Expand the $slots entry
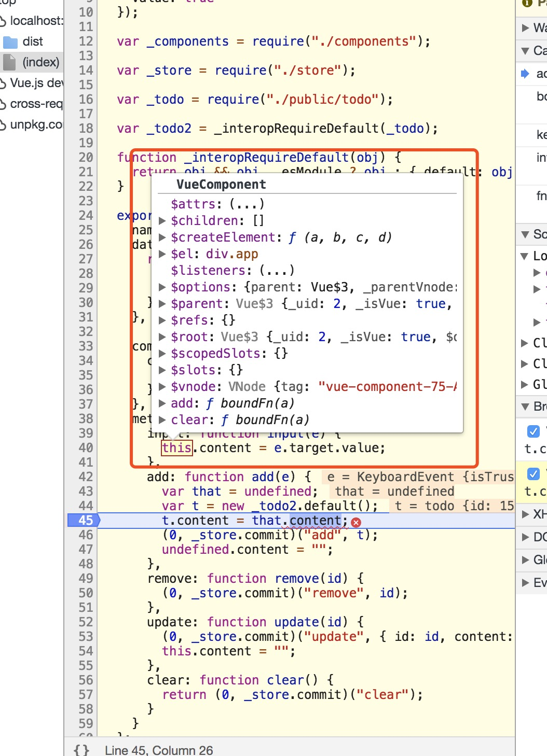Image resolution: width=547 pixels, height=756 pixels. pos(162,370)
